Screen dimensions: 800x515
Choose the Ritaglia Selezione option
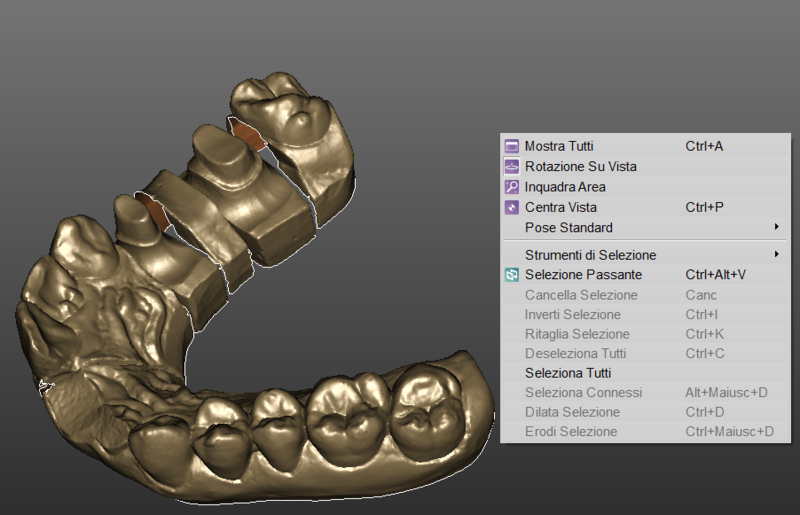click(x=577, y=334)
